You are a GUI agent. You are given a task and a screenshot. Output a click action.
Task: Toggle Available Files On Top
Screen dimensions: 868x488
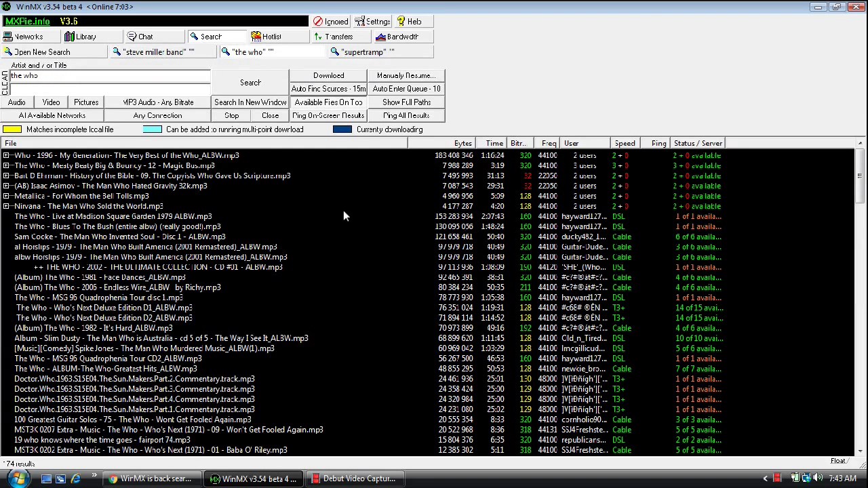pyautogui.click(x=328, y=102)
